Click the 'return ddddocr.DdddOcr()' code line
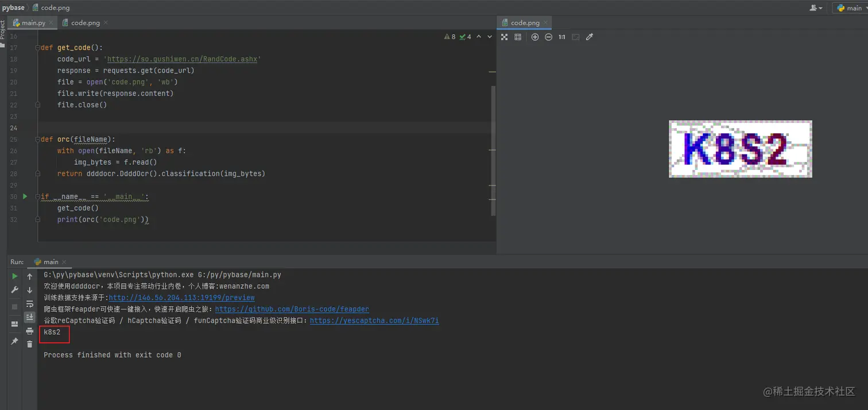 click(x=161, y=174)
